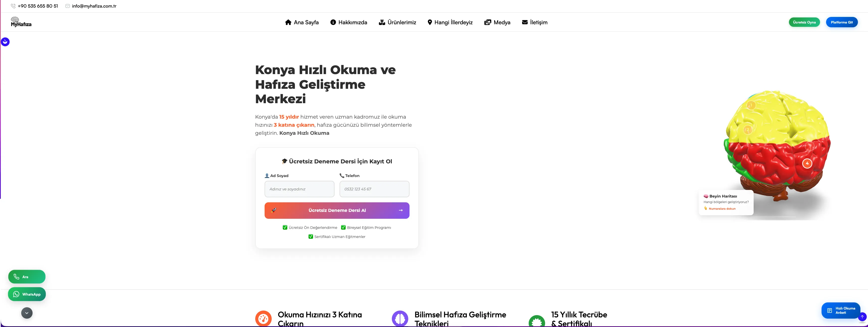This screenshot has width=868, height=327.
Task: Focus the Ad Soyad input field
Action: tap(299, 189)
